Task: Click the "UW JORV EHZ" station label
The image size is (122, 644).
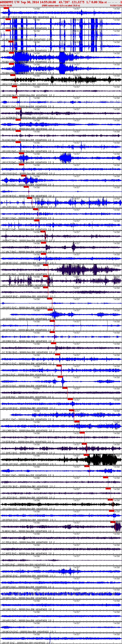Action: [10, 207]
